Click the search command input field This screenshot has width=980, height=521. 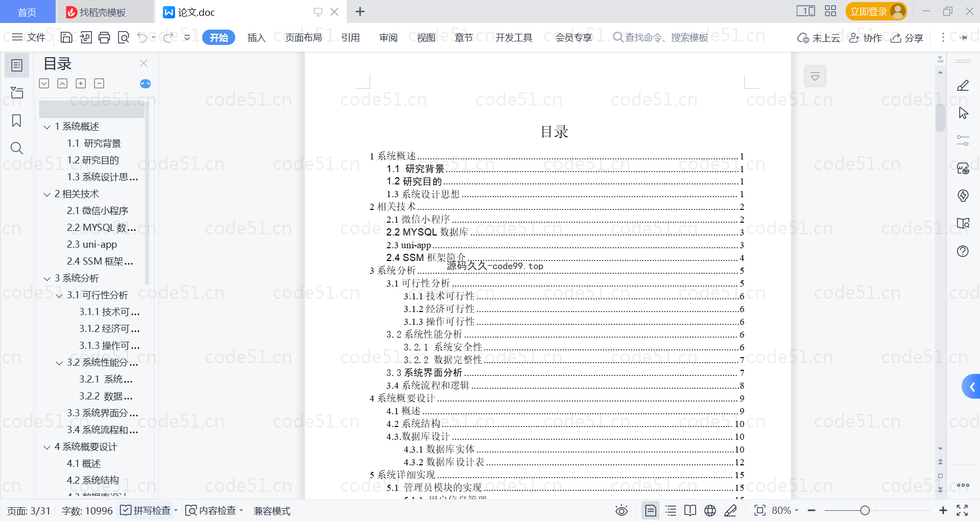point(661,37)
